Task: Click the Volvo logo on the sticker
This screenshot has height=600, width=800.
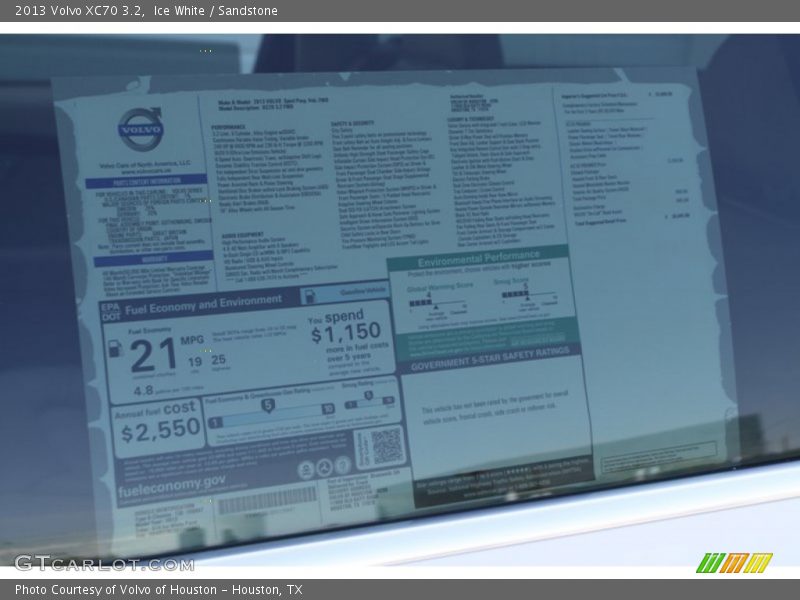Action: pyautogui.click(x=139, y=130)
